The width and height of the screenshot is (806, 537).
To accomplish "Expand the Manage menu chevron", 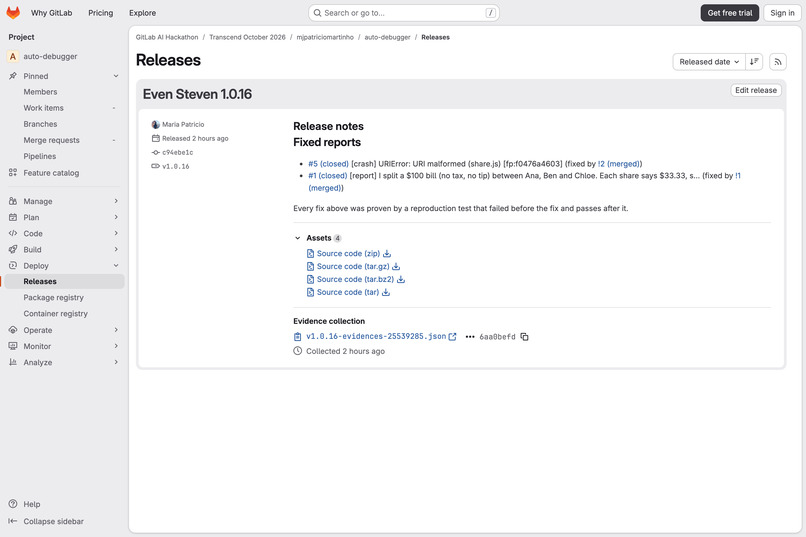I will pos(116,201).
